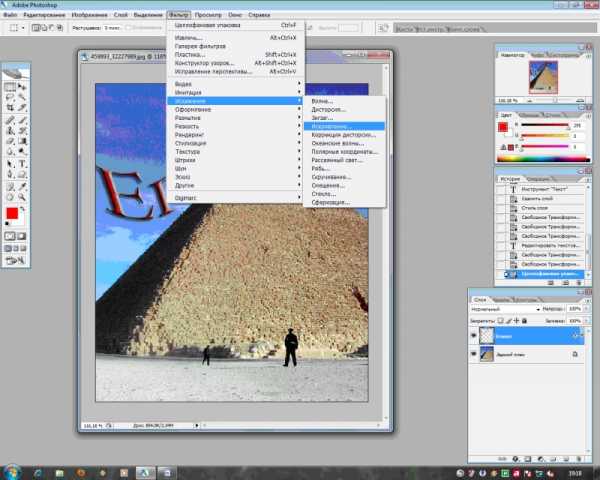Select the Magic Wand tool
Viewport: 600px width, 480px height.
tap(22, 97)
